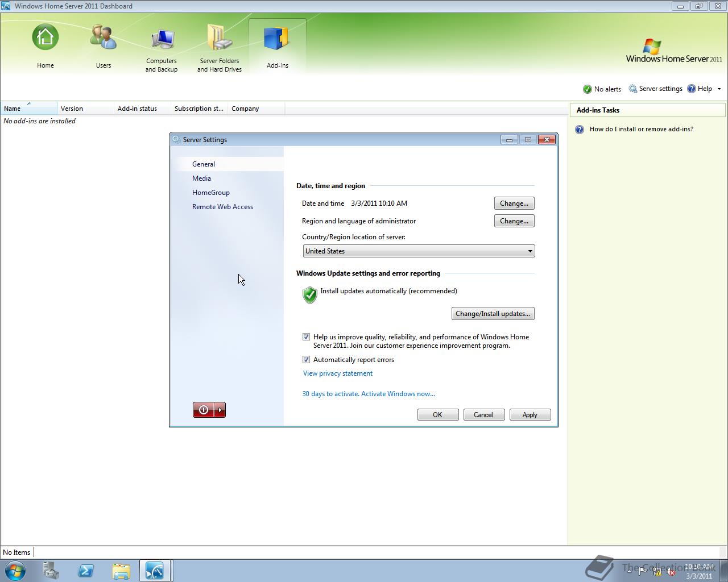Image resolution: width=728 pixels, height=582 pixels.
Task: Open How do I install or remove add-ins
Action: [x=642, y=129]
